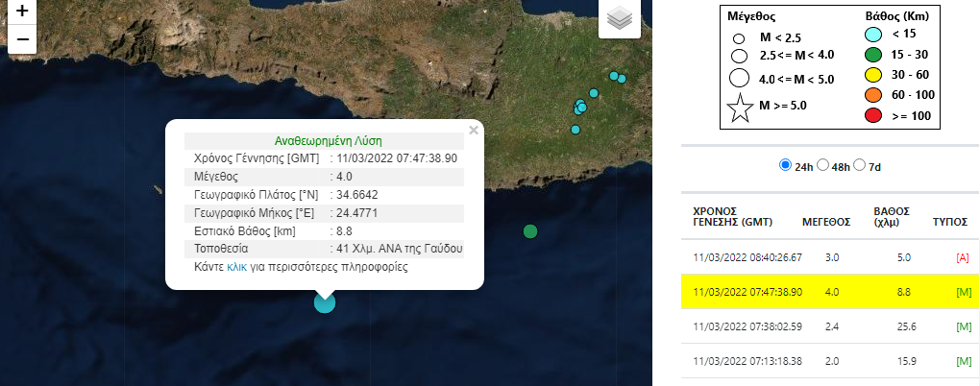Click the [M] tag in highlighted row
The width and height of the screenshot is (980, 386).
pyautogui.click(x=965, y=292)
